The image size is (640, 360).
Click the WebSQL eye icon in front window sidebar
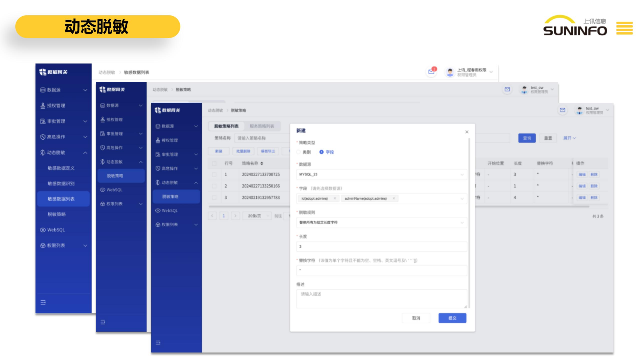(x=158, y=211)
